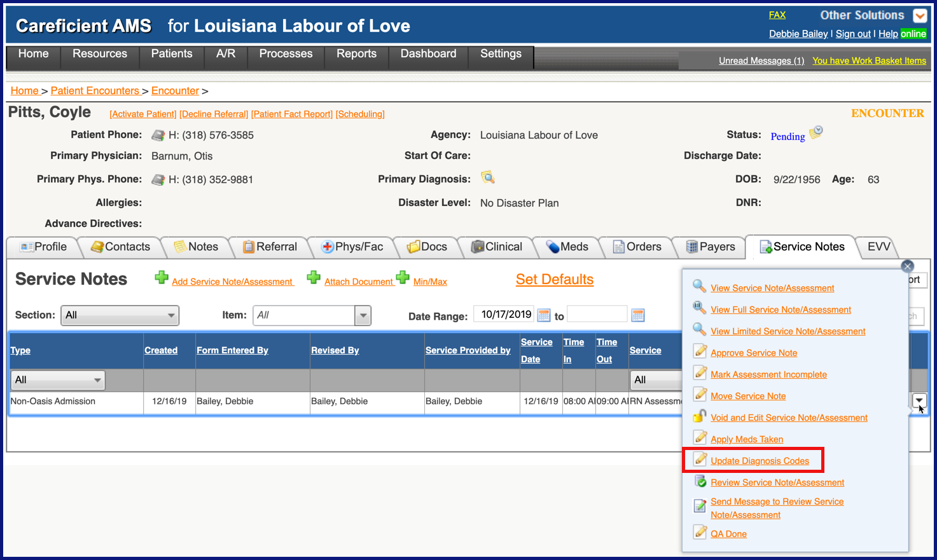Switch to the Referral tab
The height and width of the screenshot is (560, 937).
(x=270, y=247)
